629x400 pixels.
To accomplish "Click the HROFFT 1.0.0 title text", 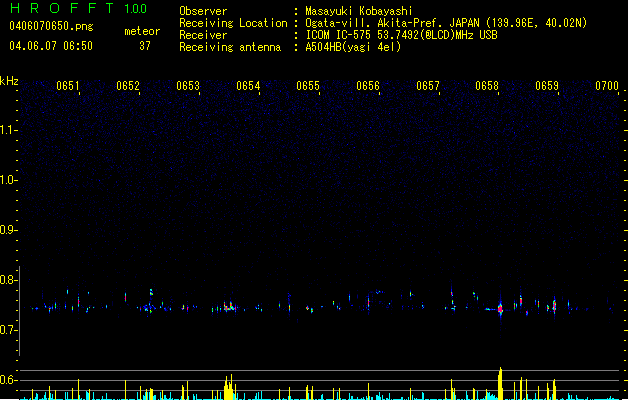I will 79,8.
